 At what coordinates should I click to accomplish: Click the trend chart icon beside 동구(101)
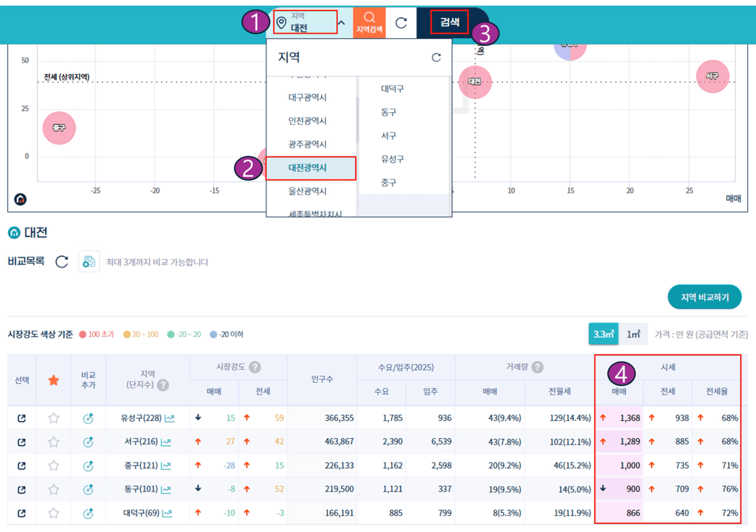click(x=166, y=489)
